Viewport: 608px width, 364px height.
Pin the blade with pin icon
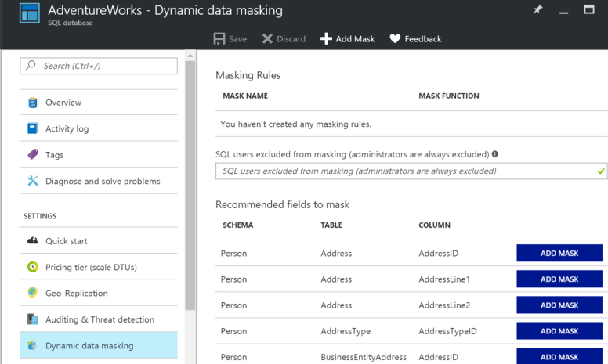pyautogui.click(x=537, y=9)
